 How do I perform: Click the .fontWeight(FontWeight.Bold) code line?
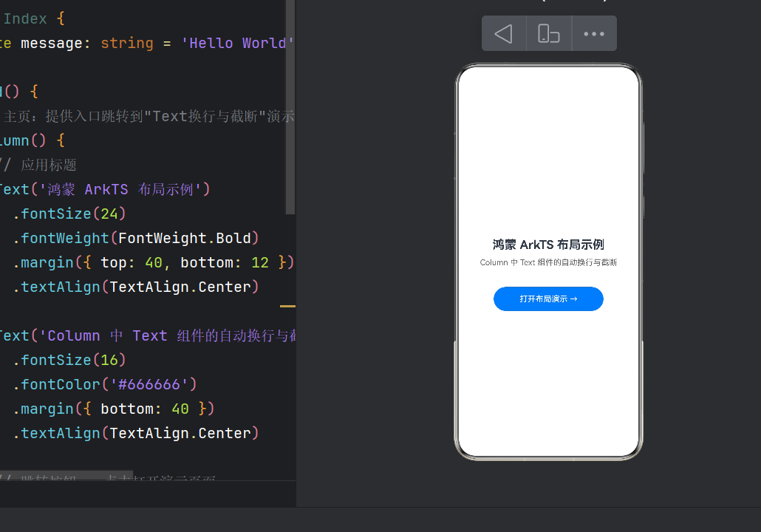pyautogui.click(x=136, y=238)
